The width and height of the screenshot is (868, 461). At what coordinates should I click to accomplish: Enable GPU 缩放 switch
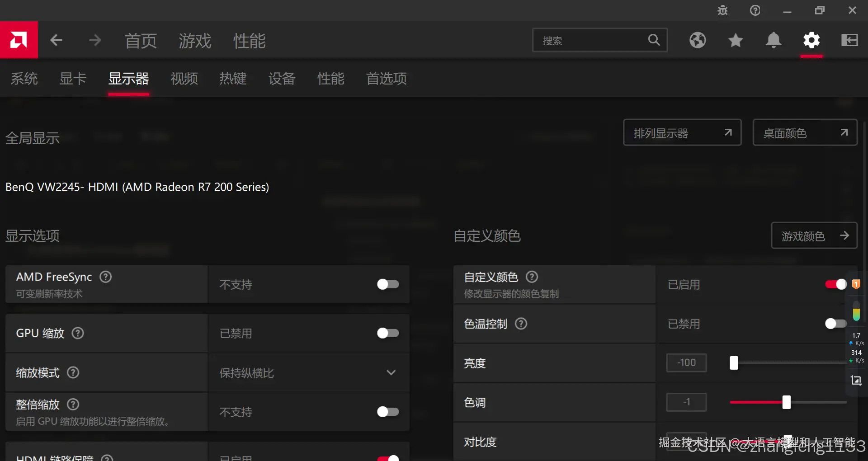388,333
